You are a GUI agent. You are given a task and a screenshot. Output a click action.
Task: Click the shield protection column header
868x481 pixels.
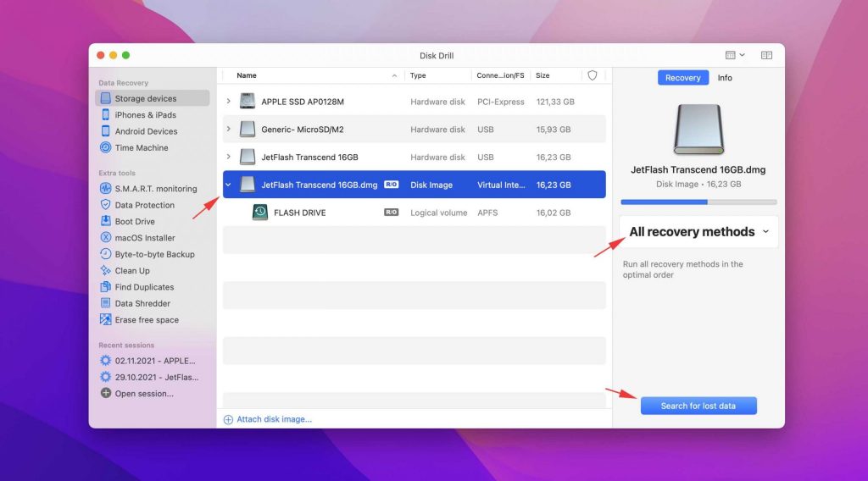pos(593,75)
